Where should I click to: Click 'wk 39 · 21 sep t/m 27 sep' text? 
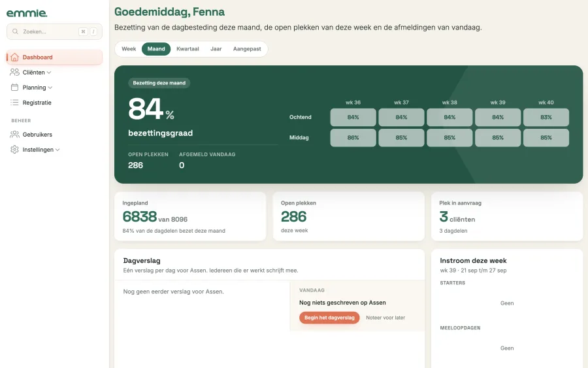tap(473, 271)
